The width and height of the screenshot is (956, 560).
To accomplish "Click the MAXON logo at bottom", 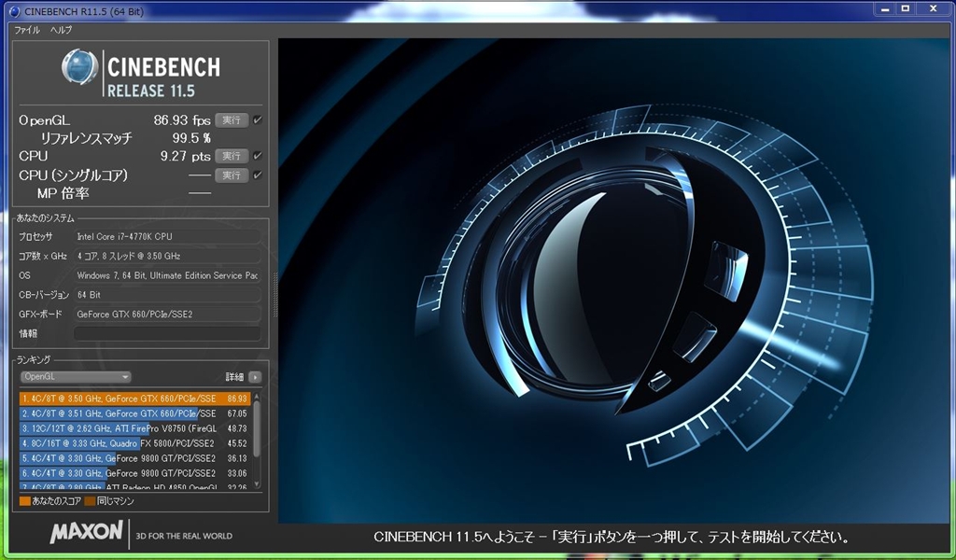I will pyautogui.click(x=86, y=532).
